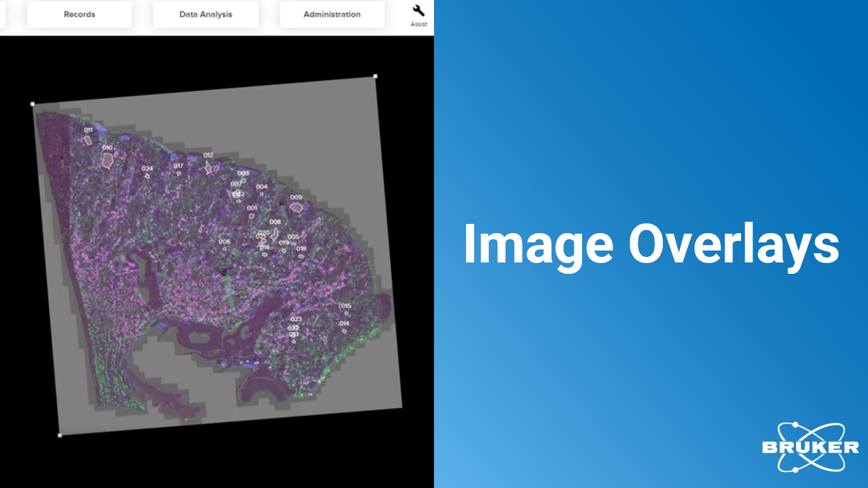
Task: Open the Data Analysis tab
Action: (206, 15)
